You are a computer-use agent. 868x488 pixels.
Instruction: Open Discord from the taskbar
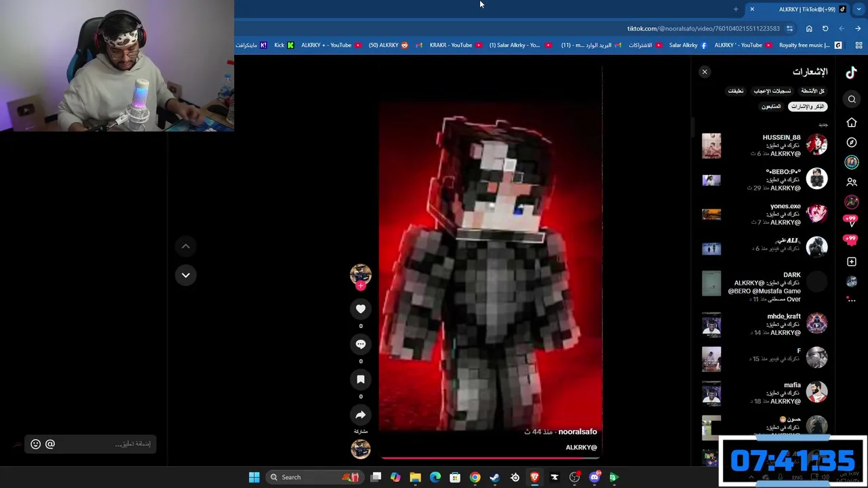595,477
